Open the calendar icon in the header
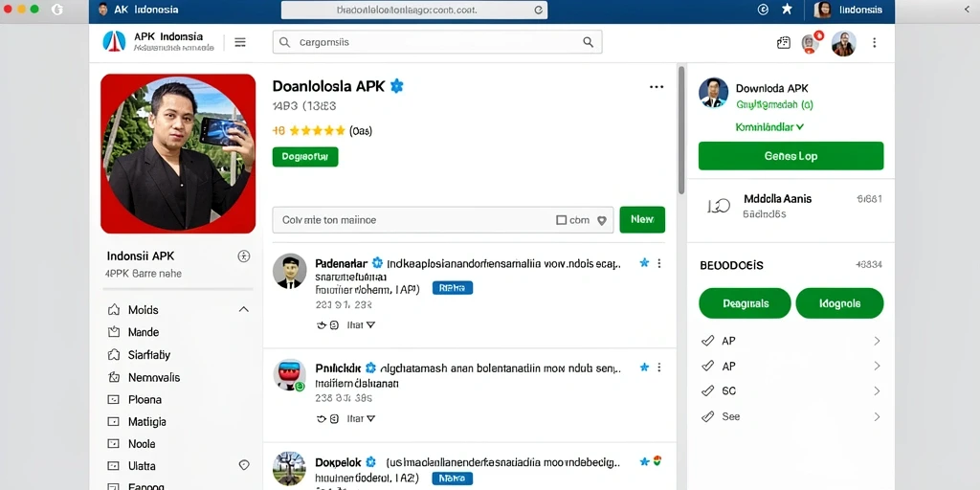The height and width of the screenshot is (490, 980). 783,42
